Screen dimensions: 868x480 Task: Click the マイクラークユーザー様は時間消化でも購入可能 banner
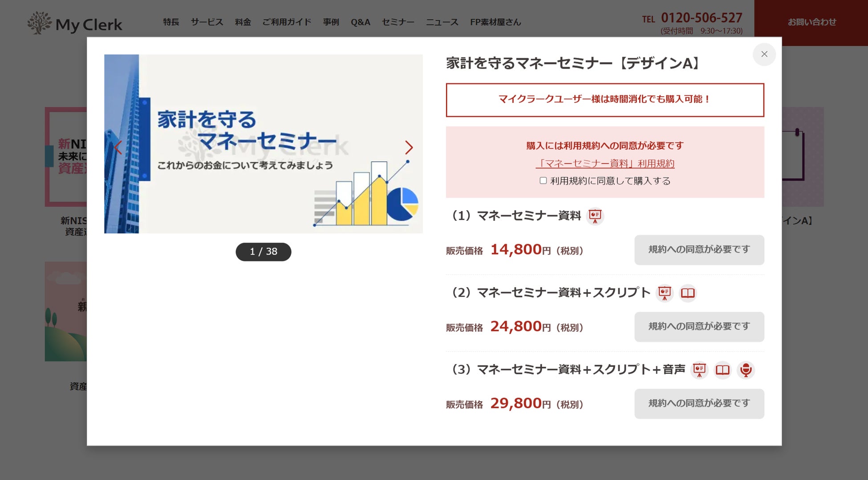point(605,100)
